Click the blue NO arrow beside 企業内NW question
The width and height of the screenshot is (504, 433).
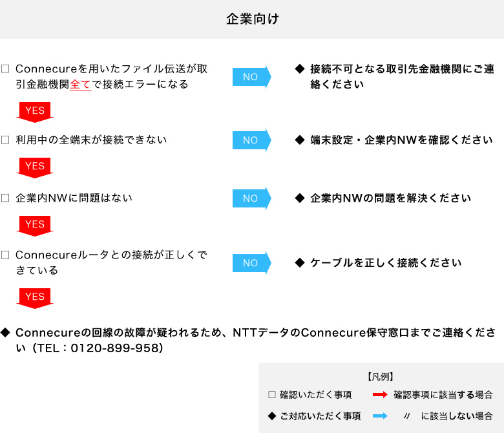coord(251,198)
